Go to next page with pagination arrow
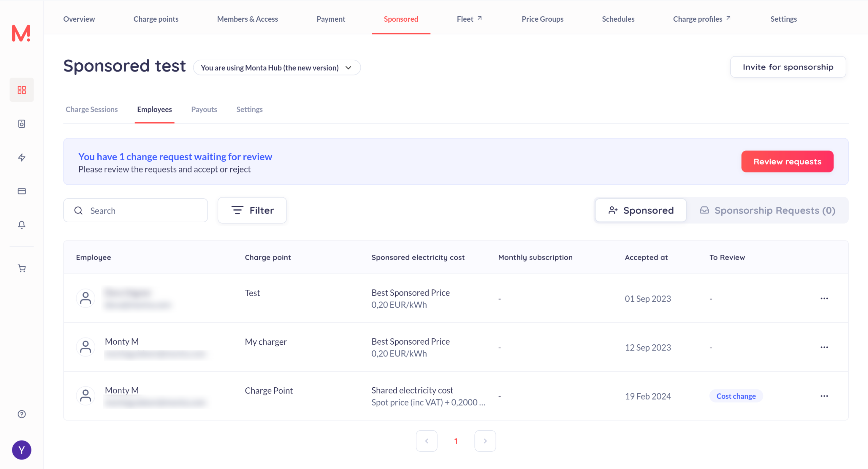Image resolution: width=868 pixels, height=469 pixels. 485,441
